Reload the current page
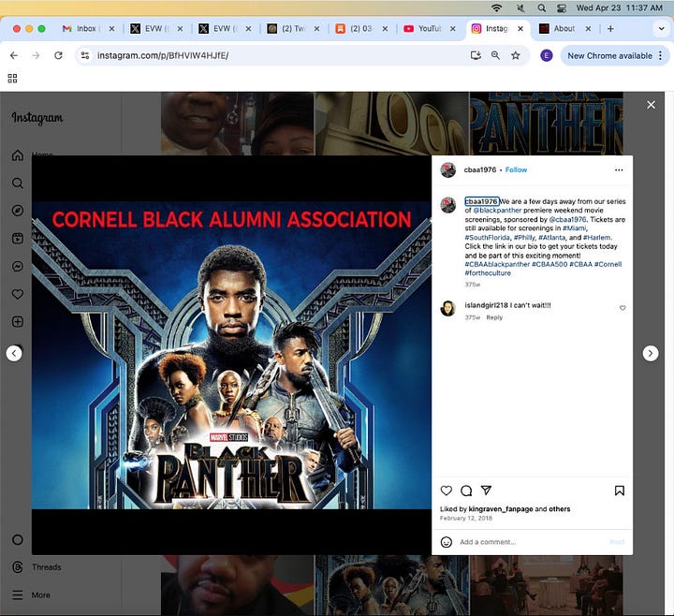Viewport: 674px width, 616px height. point(58,55)
